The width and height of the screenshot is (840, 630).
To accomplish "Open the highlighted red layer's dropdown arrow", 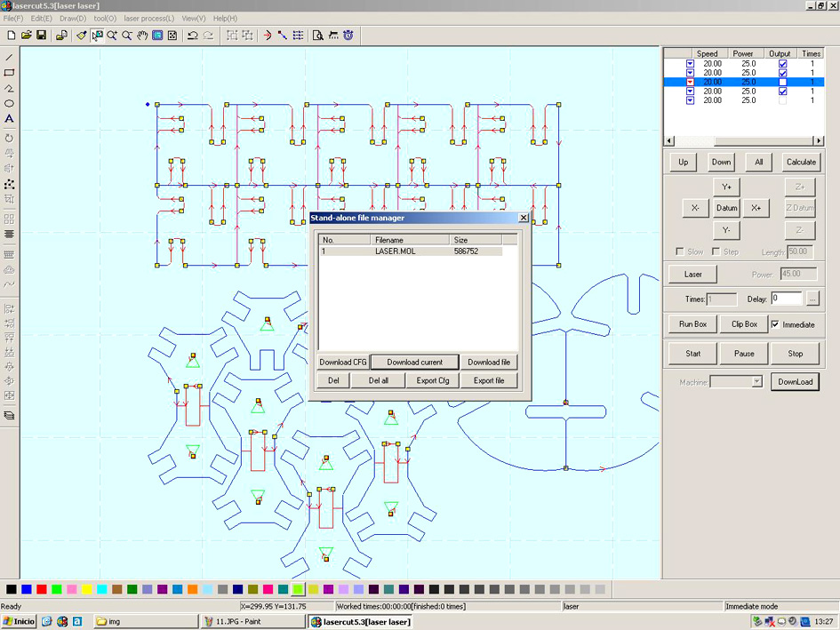I will 690,82.
